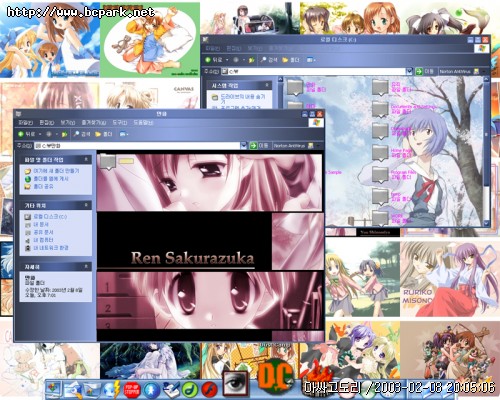This screenshot has width=500, height=400.
Task: Open Back history dropdown arrow in front window
Action: pos(40,134)
